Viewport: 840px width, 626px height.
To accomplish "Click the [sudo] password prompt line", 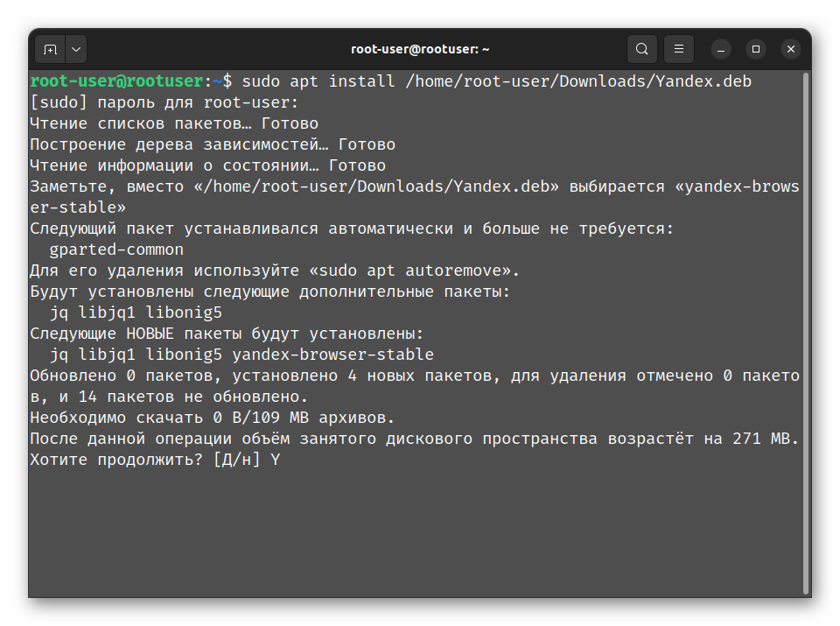I will click(x=164, y=102).
